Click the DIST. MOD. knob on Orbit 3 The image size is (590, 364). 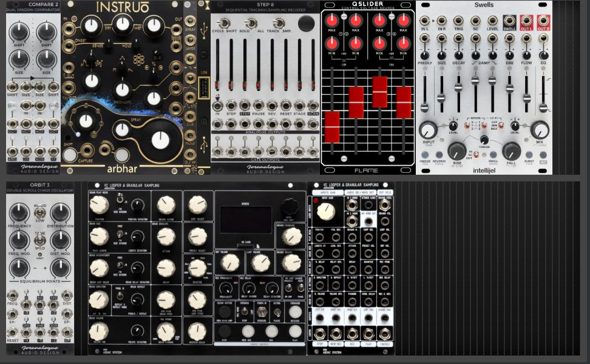60,240
